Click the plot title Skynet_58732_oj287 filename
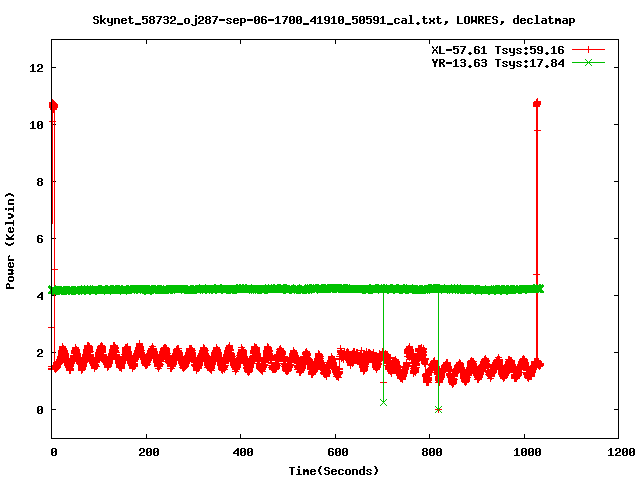Image resolution: width=640 pixels, height=480 pixels. 333,20
